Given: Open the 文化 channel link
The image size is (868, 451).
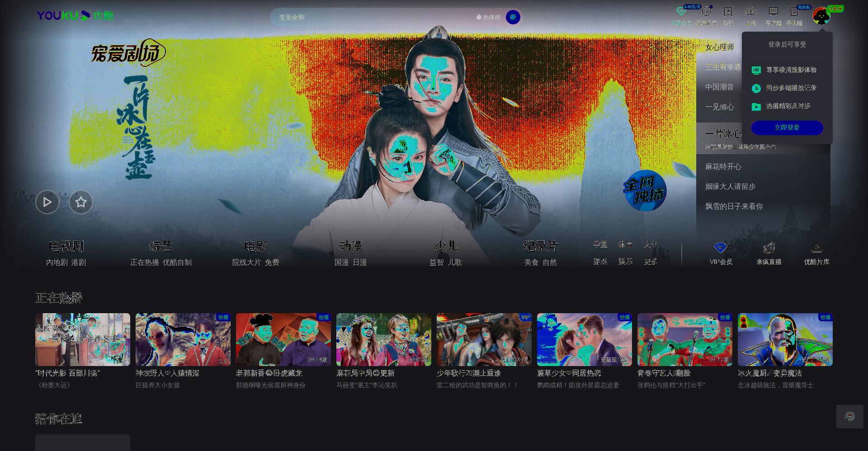Looking at the screenshot, I should click(x=651, y=244).
